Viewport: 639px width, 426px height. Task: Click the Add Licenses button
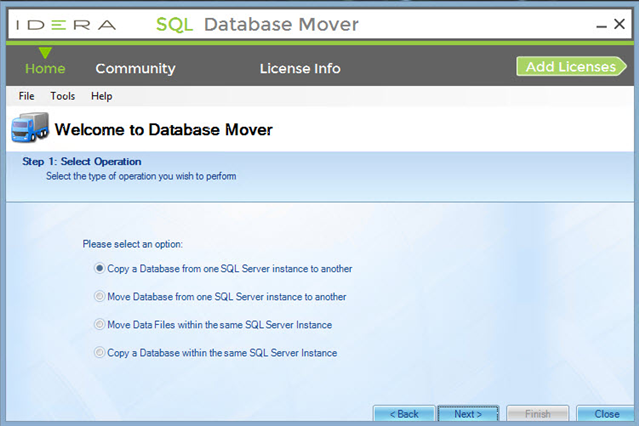pos(571,66)
